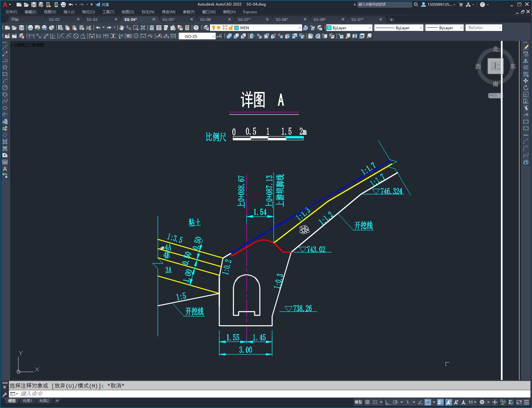Select the Trim tool
This screenshot has width=532, height=408.
[x=526, y=108]
